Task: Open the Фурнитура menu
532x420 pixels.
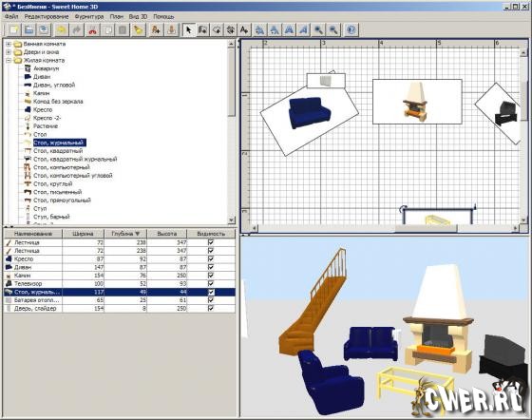Action: (89, 16)
